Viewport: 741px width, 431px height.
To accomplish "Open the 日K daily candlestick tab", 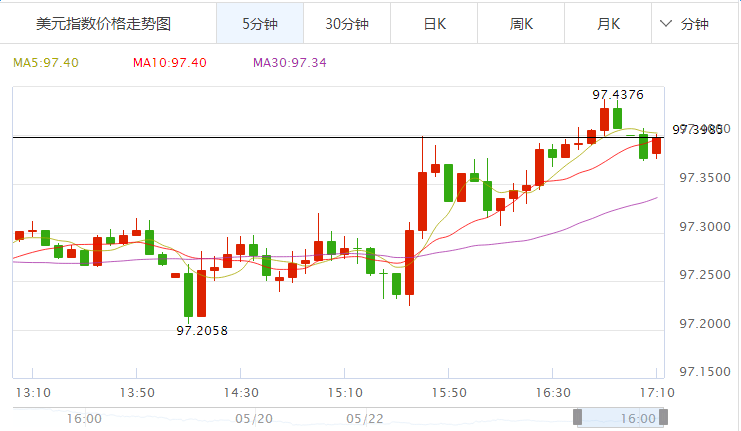I will (434, 24).
